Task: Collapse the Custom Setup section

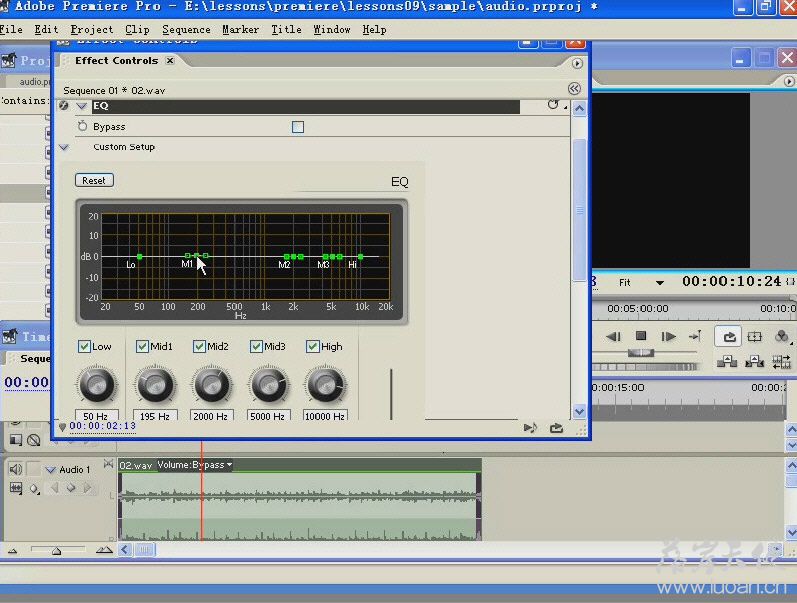Action: coord(64,147)
